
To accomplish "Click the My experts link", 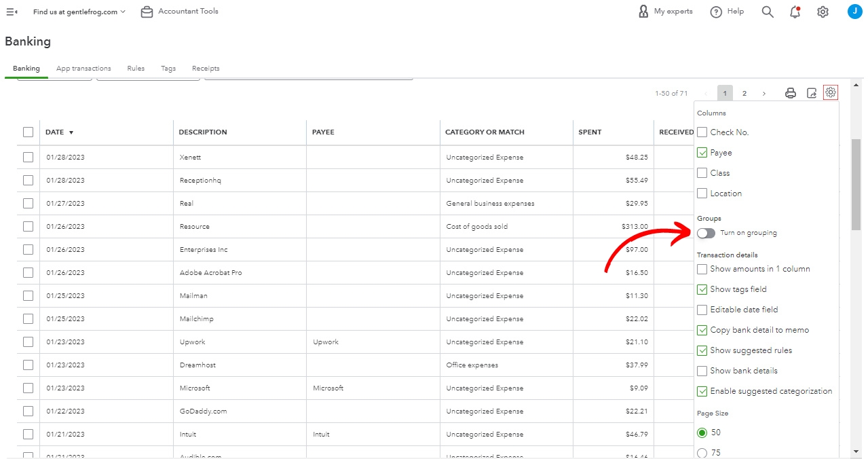I will tap(666, 12).
